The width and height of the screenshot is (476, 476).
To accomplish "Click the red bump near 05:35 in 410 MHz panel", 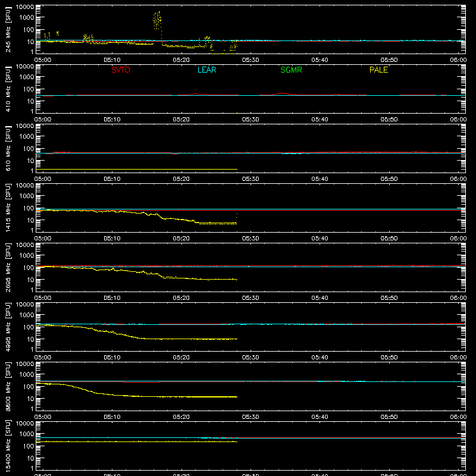I will 283,94.
